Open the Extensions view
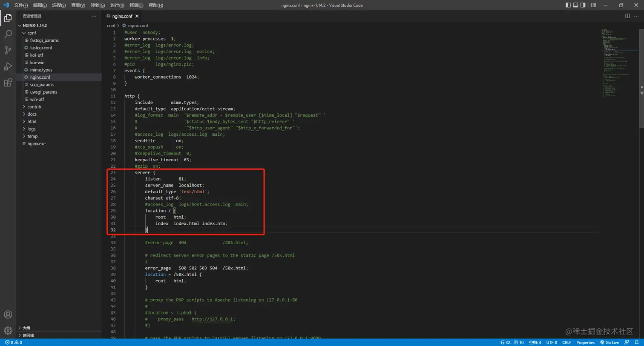 [x=8, y=83]
